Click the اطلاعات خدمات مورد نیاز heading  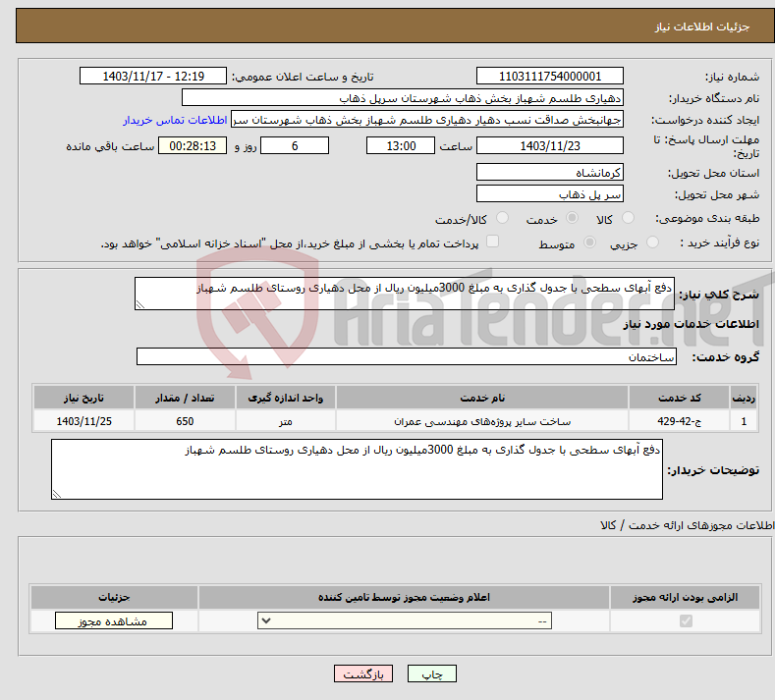click(x=691, y=324)
